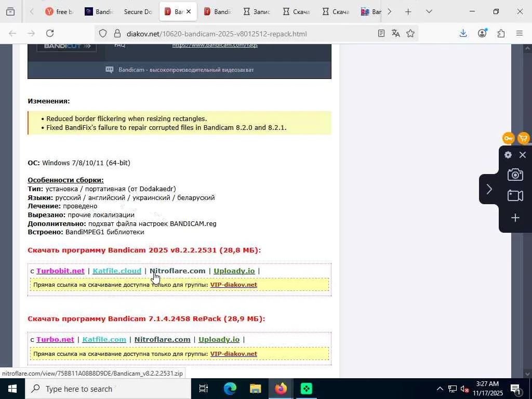Switch to the second red D Bandicam tab
532x399 pixels.
coord(217,11)
